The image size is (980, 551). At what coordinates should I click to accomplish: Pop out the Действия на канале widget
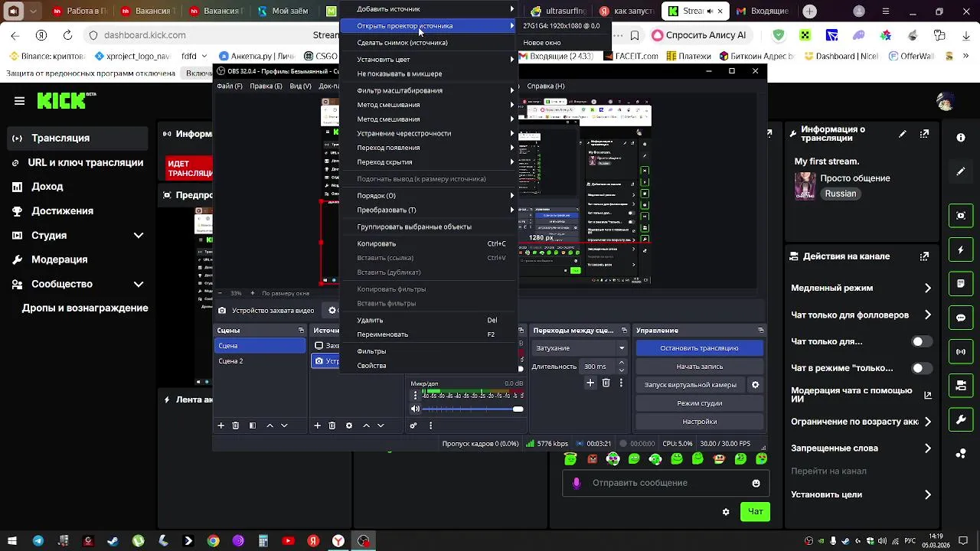click(x=924, y=256)
